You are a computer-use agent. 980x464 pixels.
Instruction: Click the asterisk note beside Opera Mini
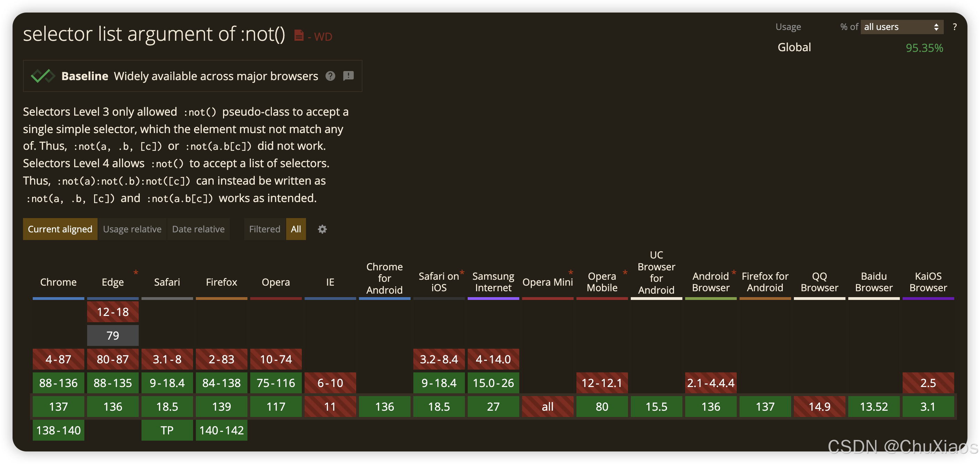point(571,272)
